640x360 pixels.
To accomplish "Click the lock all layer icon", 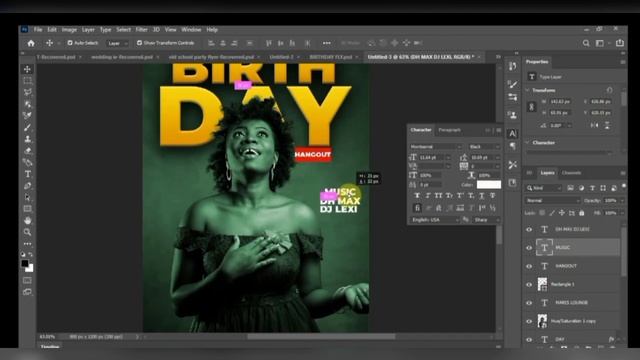I will [x=581, y=213].
